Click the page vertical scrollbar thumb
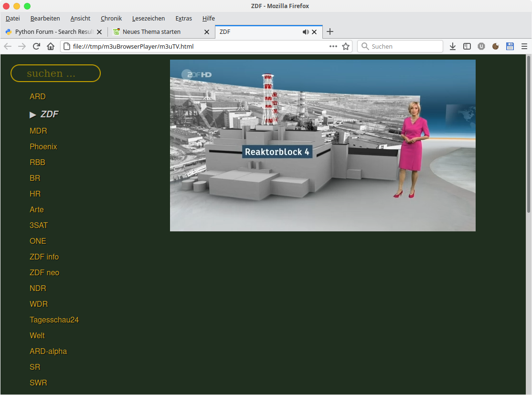532x395 pixels. coord(528,134)
